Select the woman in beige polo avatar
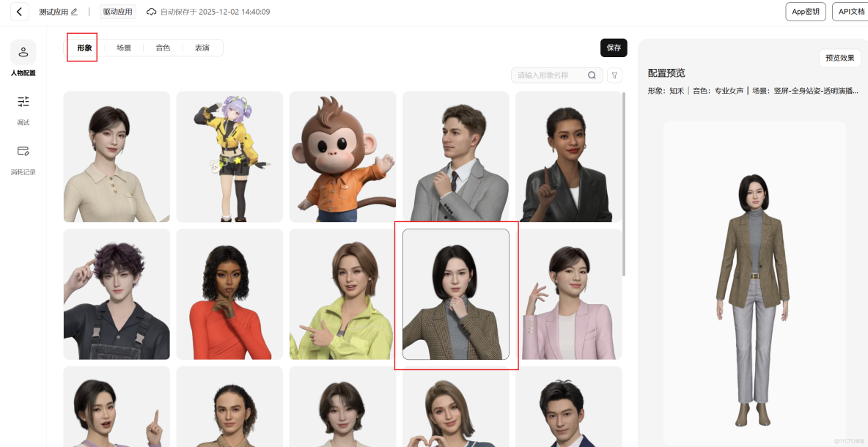 tap(117, 157)
